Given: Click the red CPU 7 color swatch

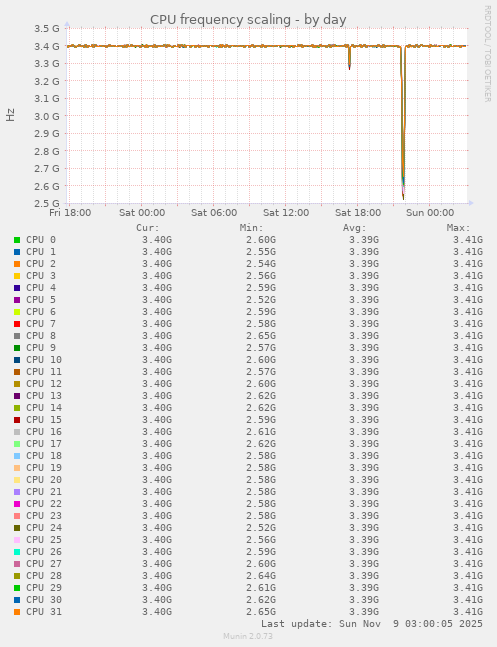Looking at the screenshot, I should click(x=17, y=324).
